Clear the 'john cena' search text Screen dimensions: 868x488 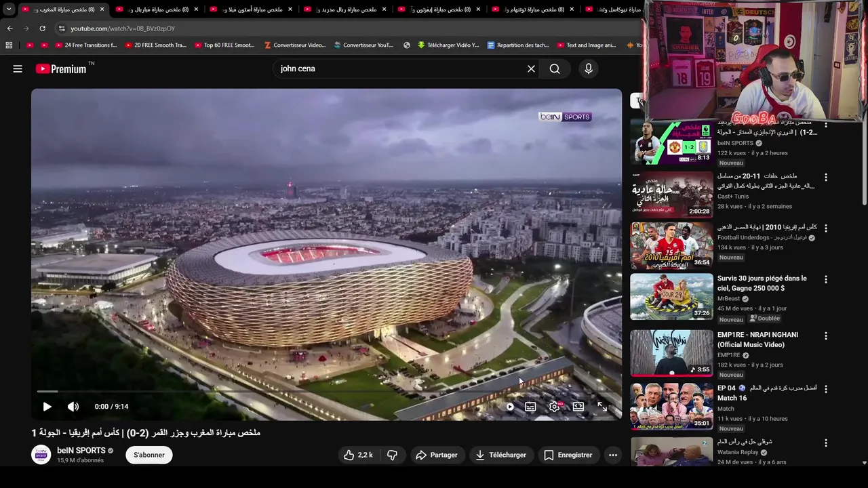(531, 68)
